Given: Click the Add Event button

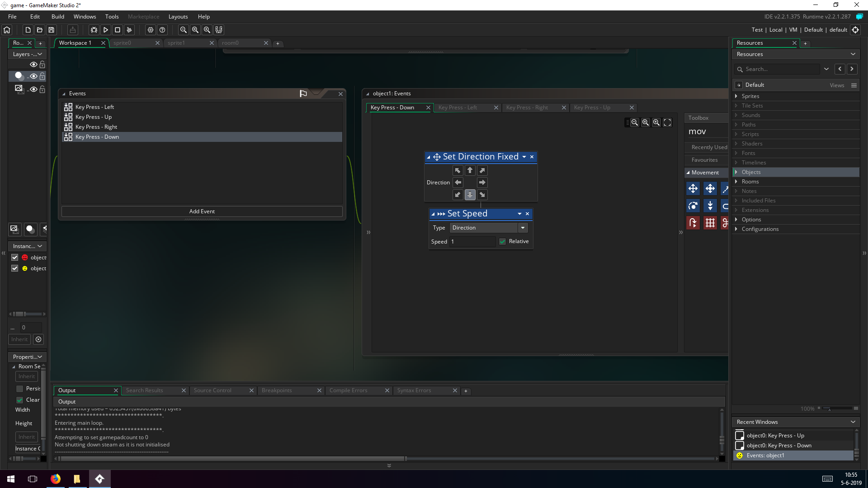Looking at the screenshot, I should coord(202,211).
